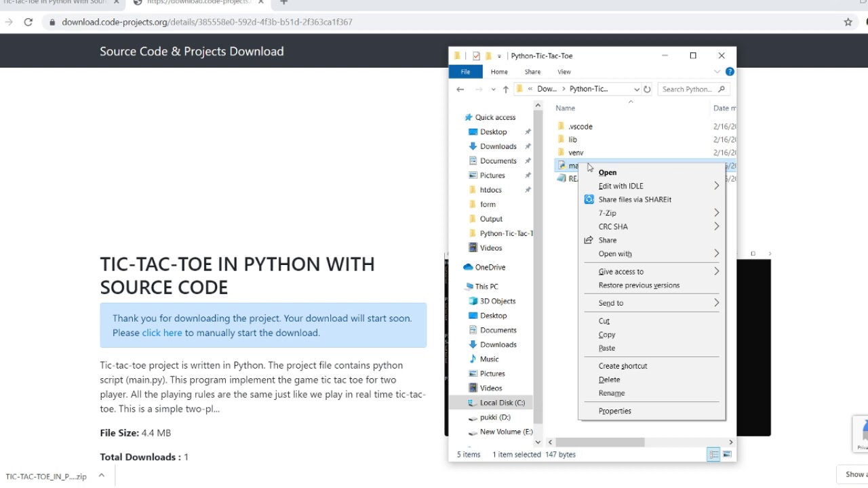
Task: Bookmark this page with the star icon
Action: click(848, 22)
